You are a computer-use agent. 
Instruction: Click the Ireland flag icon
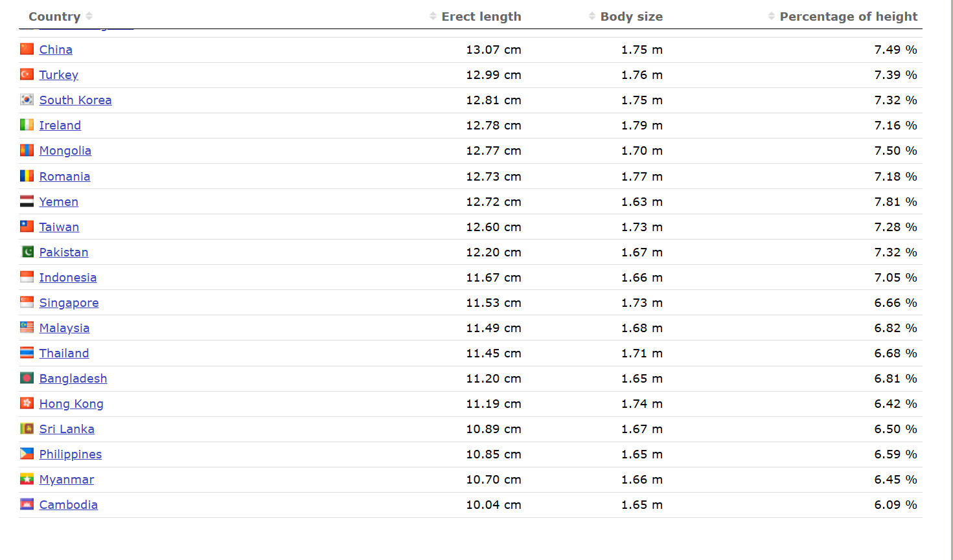tap(27, 125)
